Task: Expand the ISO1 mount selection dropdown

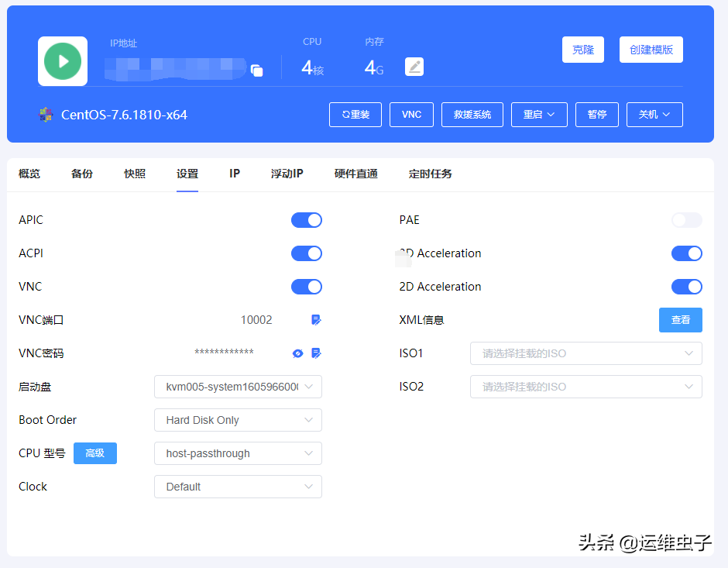Action: point(586,353)
